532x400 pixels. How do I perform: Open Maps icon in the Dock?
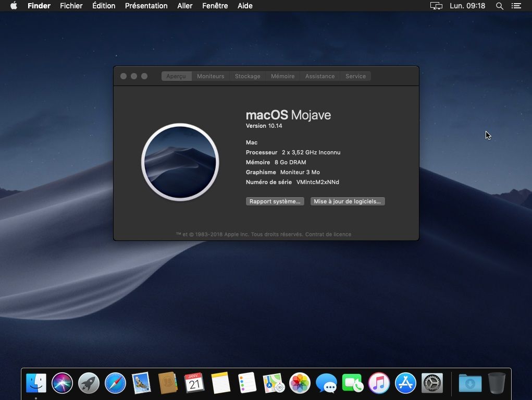click(x=274, y=383)
